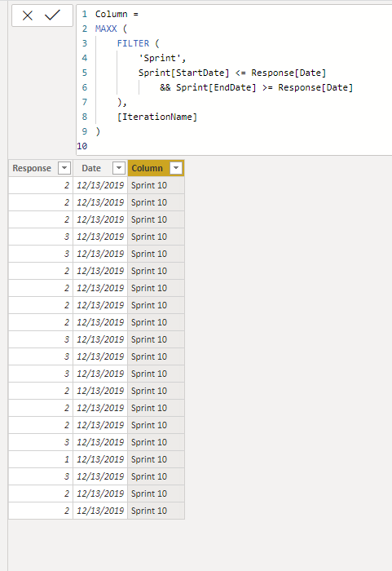Click Sprint[StartDate] in the formula

(x=184, y=73)
